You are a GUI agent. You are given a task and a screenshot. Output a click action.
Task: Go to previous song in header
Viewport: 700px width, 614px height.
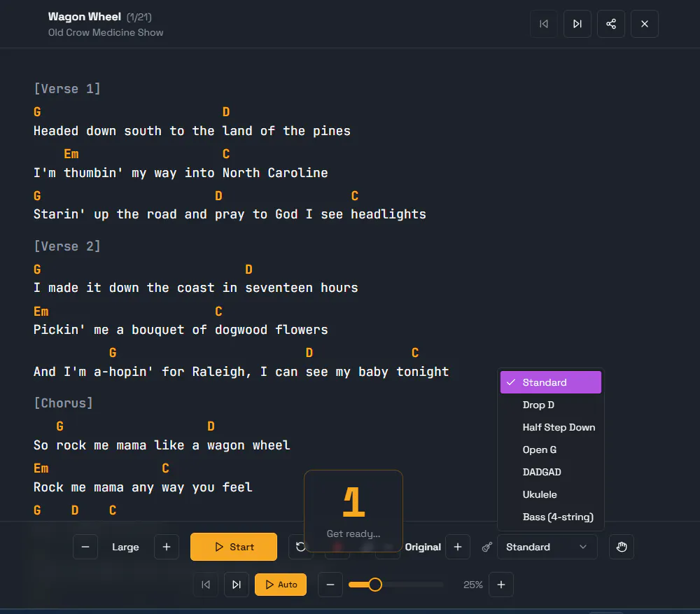pos(543,24)
